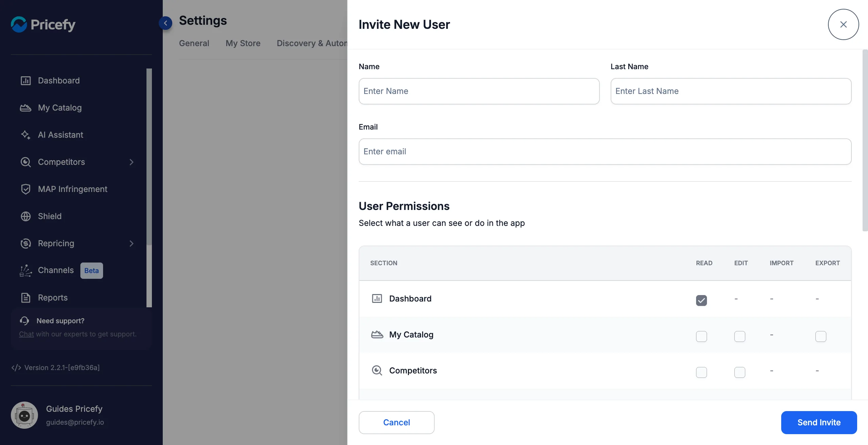Click the version code brackets icon
This screenshot has height=445, width=868.
tap(16, 368)
